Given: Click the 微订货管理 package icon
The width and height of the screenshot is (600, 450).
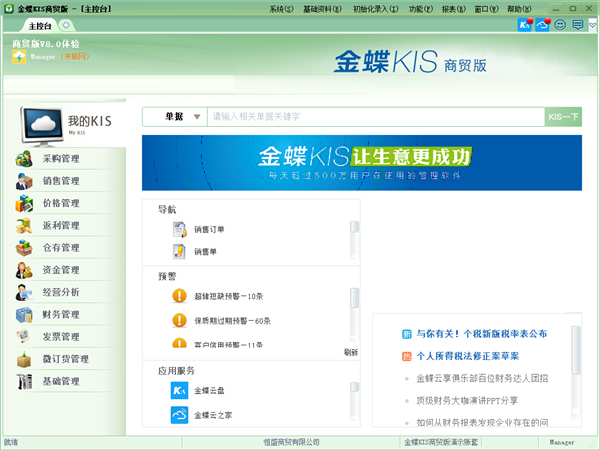Looking at the screenshot, I should [x=24, y=359].
